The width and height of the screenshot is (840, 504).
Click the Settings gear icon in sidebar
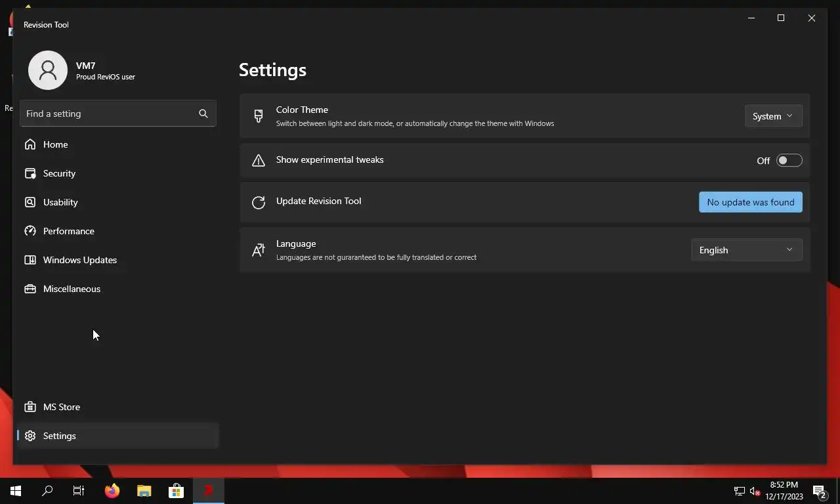tap(30, 436)
